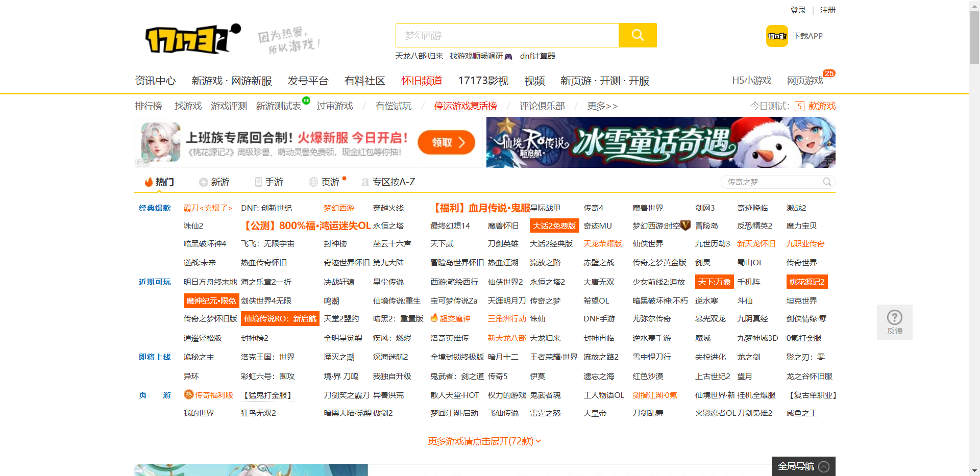The image size is (980, 476).
Task: Click the 停运游戏复活榜 link
Action: pos(465,106)
